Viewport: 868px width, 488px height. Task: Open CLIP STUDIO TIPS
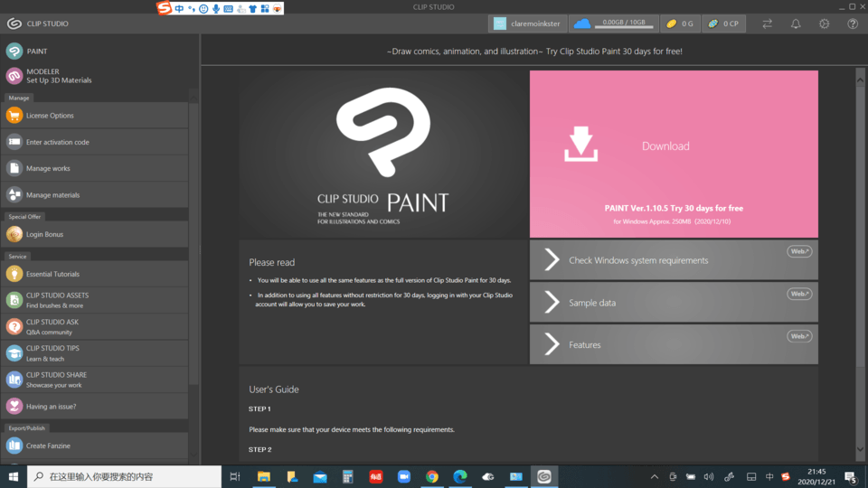(x=95, y=353)
